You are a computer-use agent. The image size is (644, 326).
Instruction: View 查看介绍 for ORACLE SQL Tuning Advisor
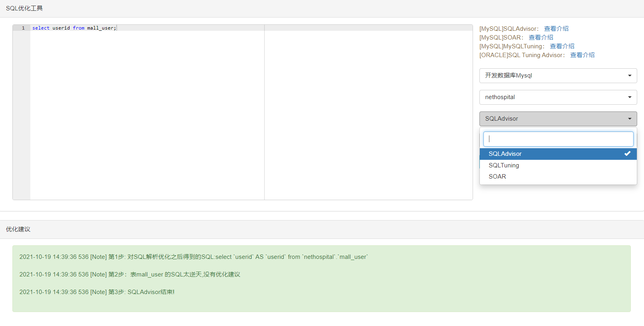582,55
